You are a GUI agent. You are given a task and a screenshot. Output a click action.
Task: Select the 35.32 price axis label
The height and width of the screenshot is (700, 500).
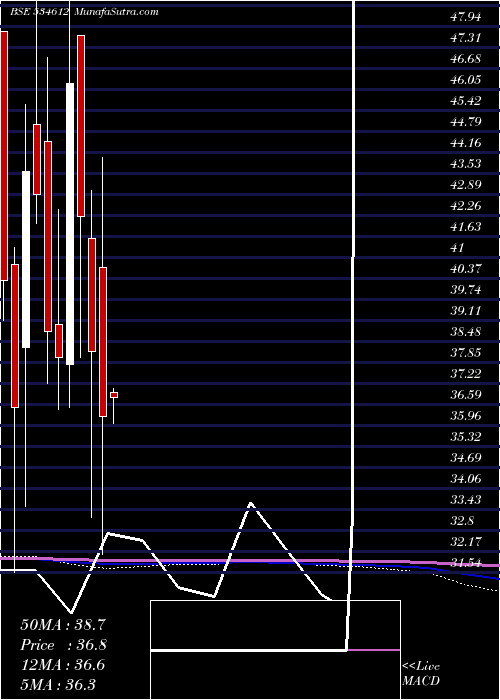(x=466, y=437)
